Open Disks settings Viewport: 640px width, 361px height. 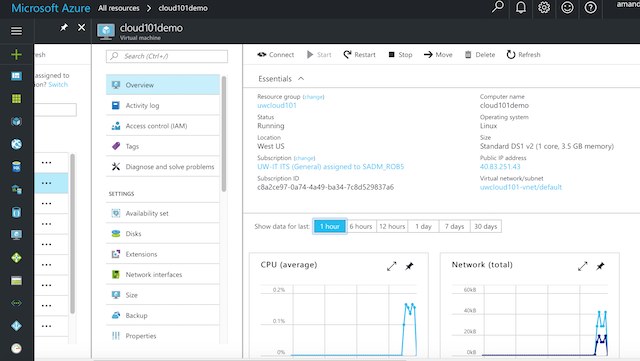point(162,234)
